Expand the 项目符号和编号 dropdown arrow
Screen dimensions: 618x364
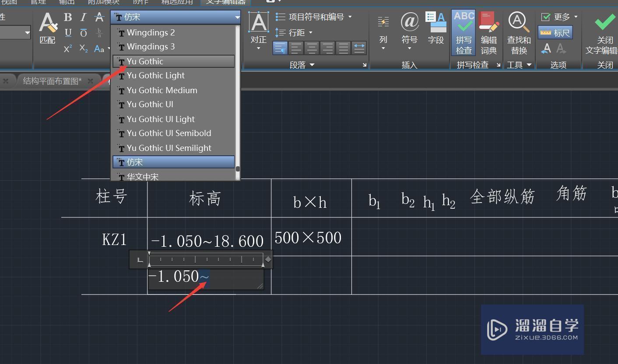[x=350, y=17]
